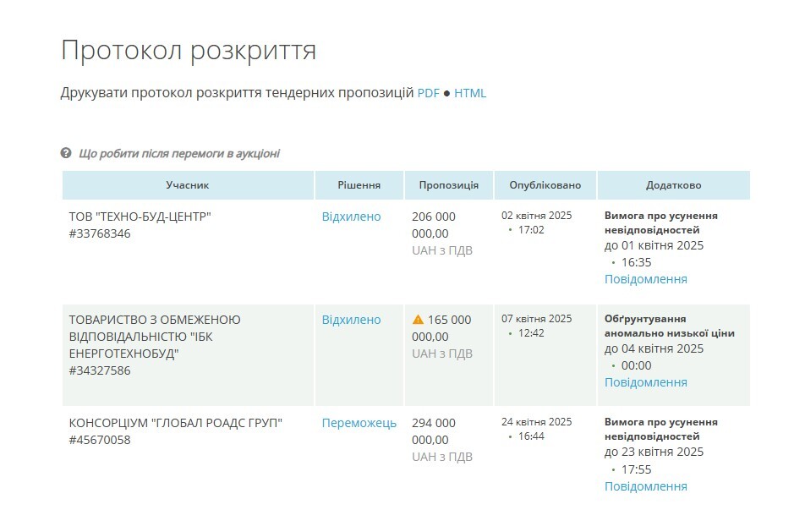Click 'Обґрунтування аномально низької ціни' text
This screenshot has height=532, width=805.
click(670, 326)
